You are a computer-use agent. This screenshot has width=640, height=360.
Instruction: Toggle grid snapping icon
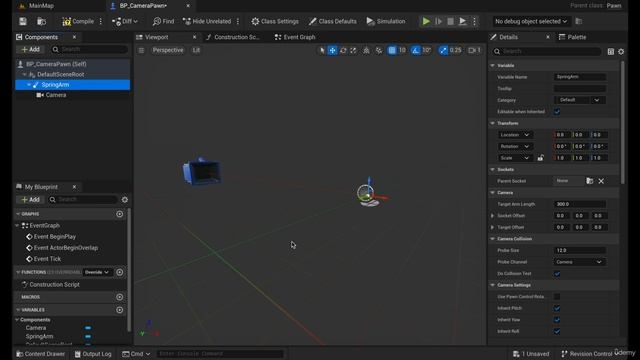point(392,50)
